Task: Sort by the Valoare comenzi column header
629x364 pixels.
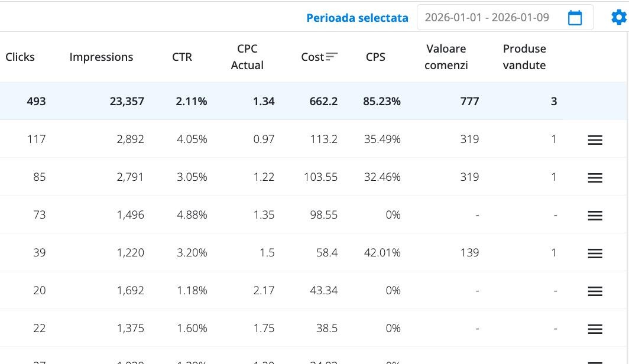Action: pos(446,57)
